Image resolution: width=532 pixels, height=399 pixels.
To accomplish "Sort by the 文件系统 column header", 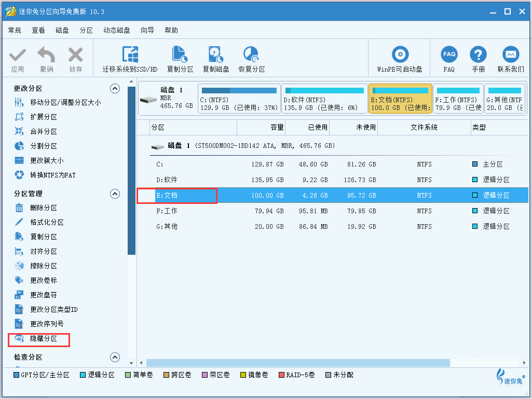I will [x=424, y=127].
